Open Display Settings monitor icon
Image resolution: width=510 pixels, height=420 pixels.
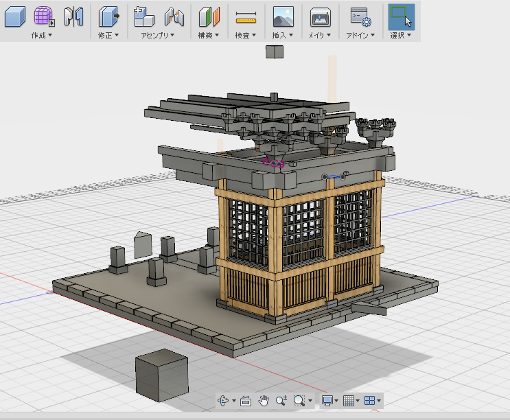click(327, 401)
